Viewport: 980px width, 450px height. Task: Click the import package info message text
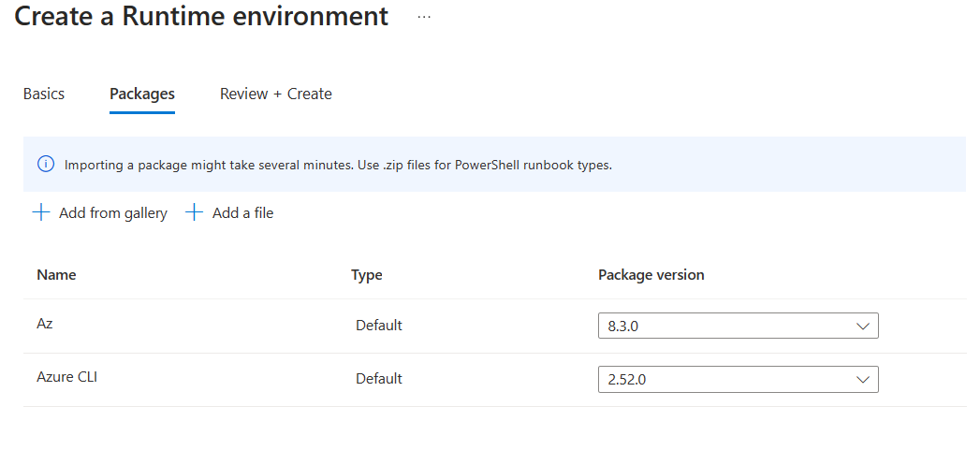point(338,165)
